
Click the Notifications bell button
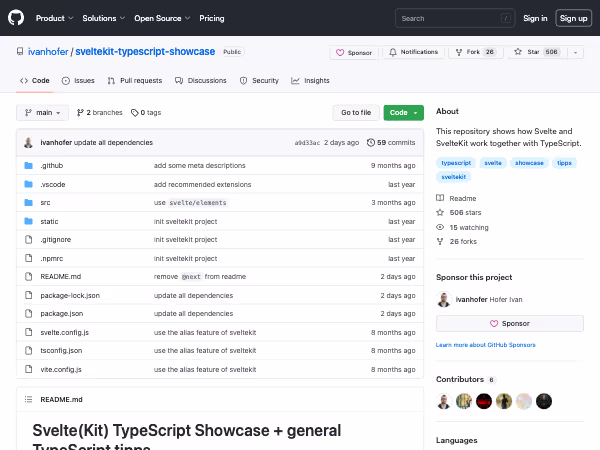(x=413, y=52)
